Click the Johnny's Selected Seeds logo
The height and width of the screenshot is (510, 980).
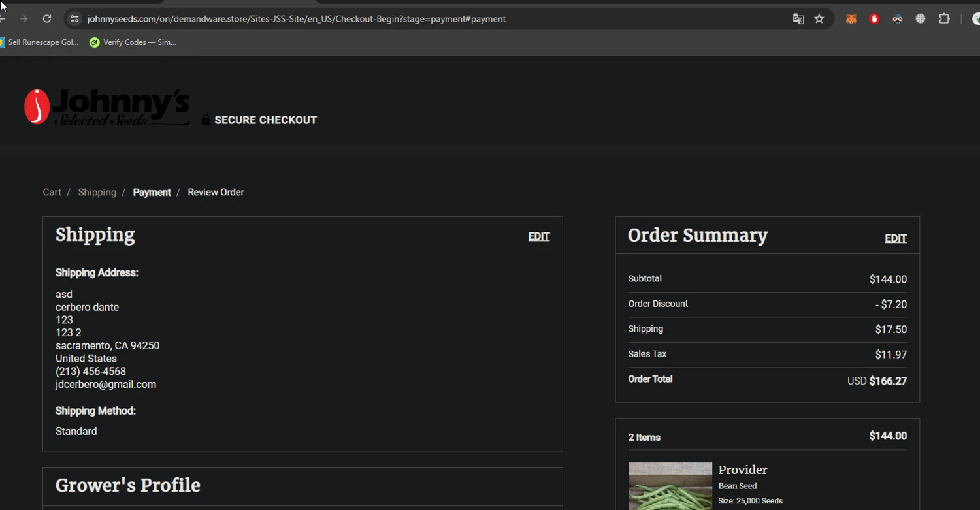click(107, 106)
